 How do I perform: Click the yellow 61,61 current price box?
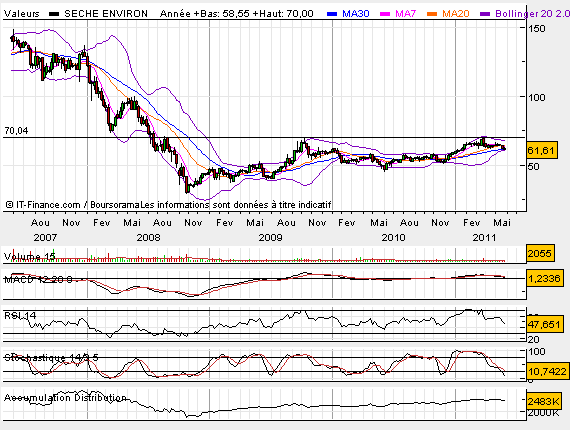pos(542,150)
